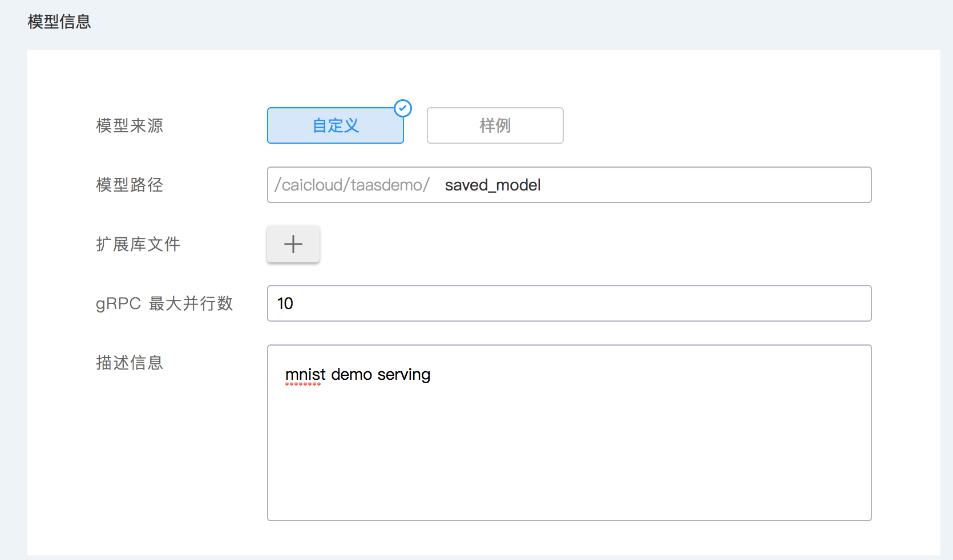
Task: Click the saved_model text in model path
Action: click(x=492, y=185)
